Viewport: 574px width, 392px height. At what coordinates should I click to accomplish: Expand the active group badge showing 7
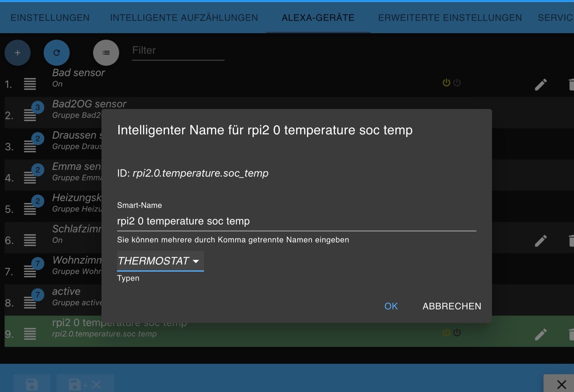38,295
